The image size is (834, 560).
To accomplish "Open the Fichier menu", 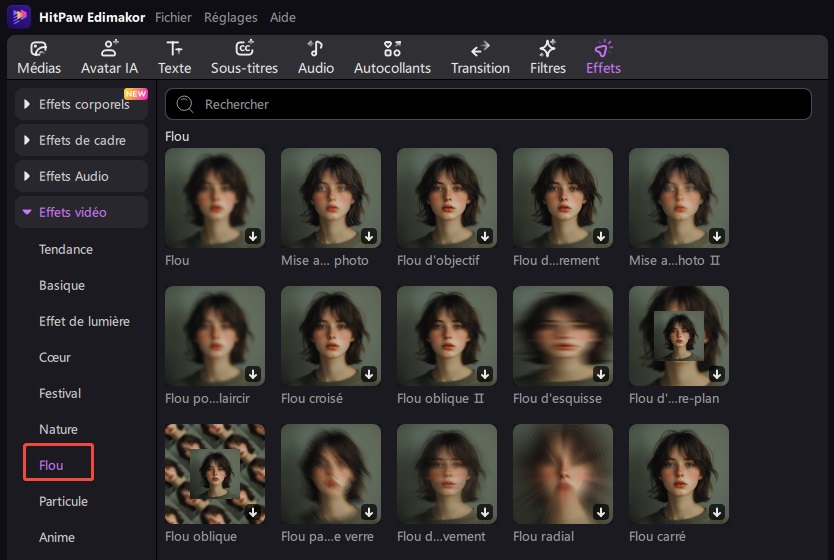I will [173, 17].
